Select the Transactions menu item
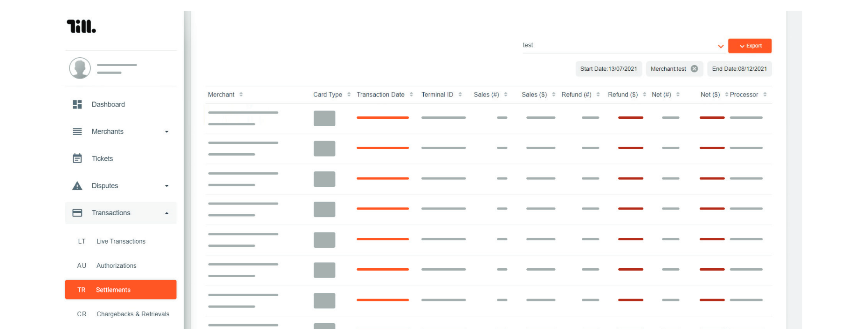The width and height of the screenshot is (868, 333). point(121,213)
